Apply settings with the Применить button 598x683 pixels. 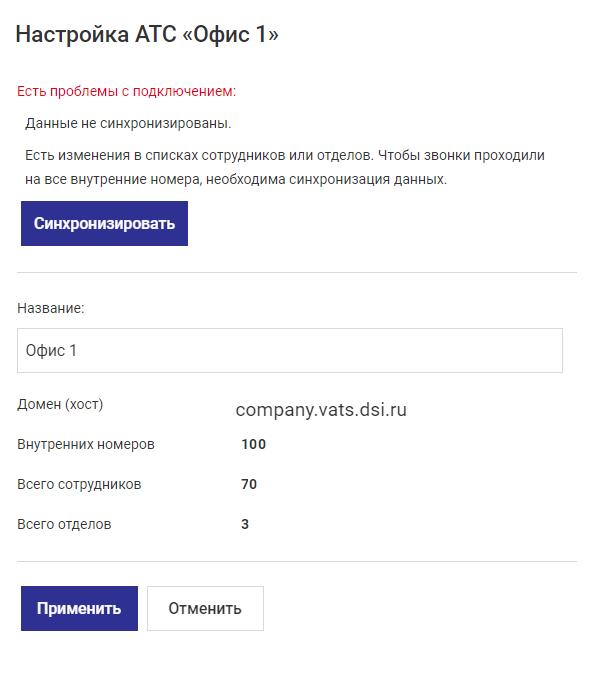point(79,608)
